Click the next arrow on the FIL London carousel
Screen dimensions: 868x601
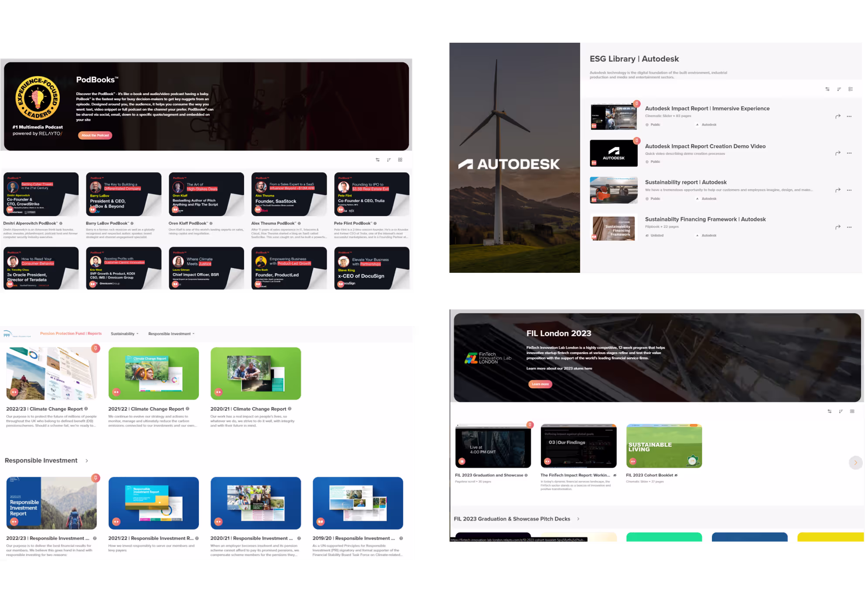pos(856,463)
